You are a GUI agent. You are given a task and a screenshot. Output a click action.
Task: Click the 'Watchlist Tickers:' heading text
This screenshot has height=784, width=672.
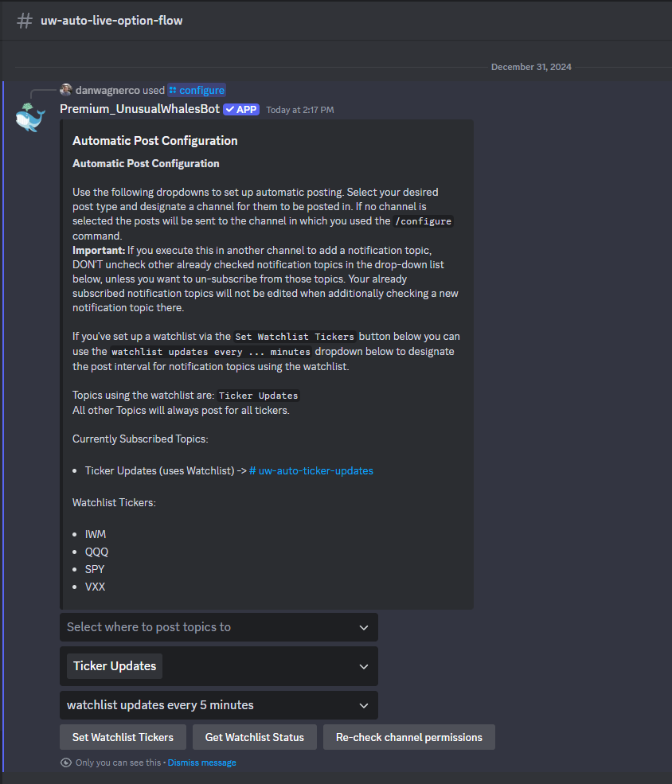tap(114, 502)
